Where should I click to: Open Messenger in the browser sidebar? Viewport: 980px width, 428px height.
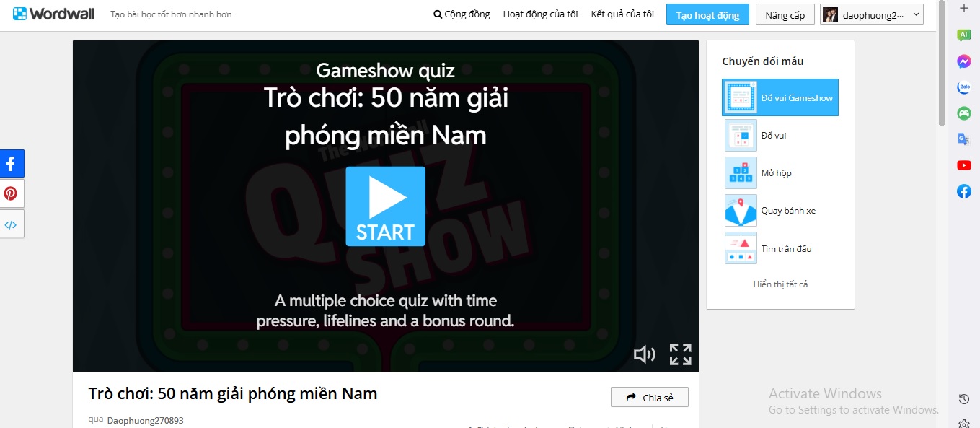pyautogui.click(x=964, y=61)
